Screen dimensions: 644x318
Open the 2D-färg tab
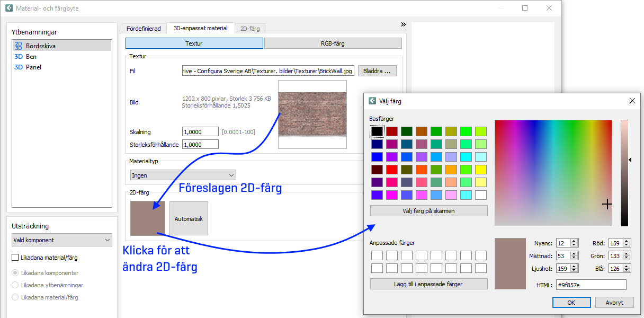(x=250, y=29)
